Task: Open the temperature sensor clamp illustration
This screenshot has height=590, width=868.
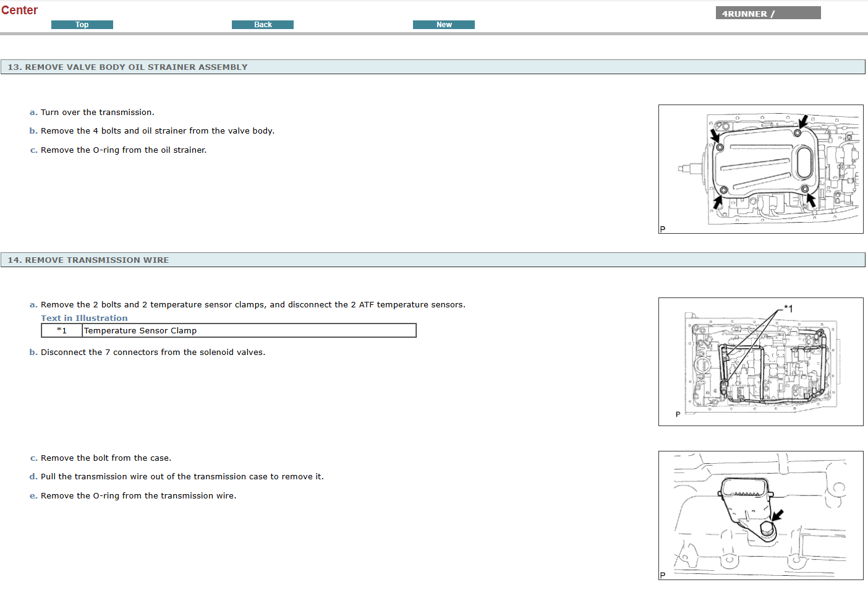Action: pos(760,362)
